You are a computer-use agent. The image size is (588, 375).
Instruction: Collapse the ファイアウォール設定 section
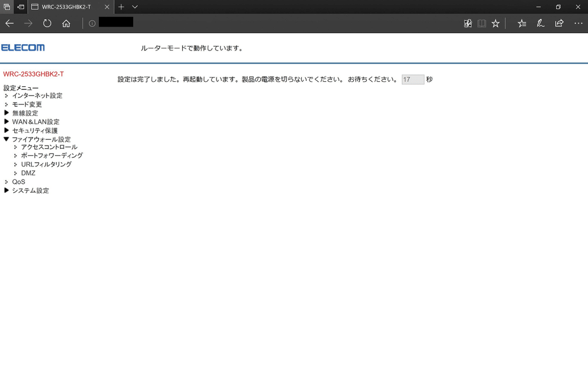pyautogui.click(x=42, y=139)
